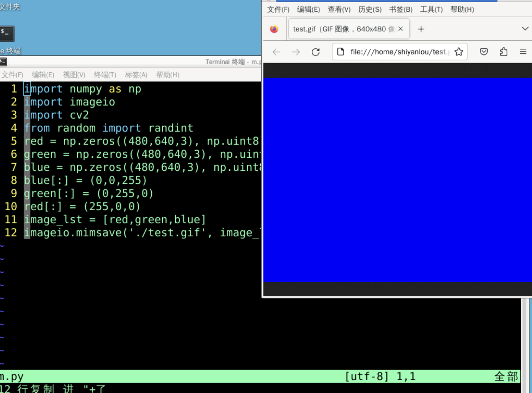The image size is (532, 393).
Task: Go forward in Firefox history
Action: pyautogui.click(x=296, y=52)
